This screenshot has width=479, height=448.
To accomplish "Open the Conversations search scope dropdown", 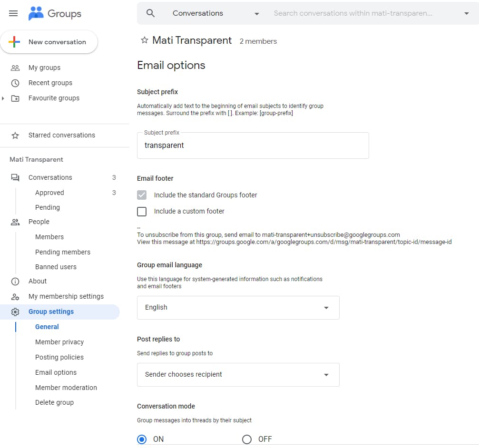I will 215,13.
